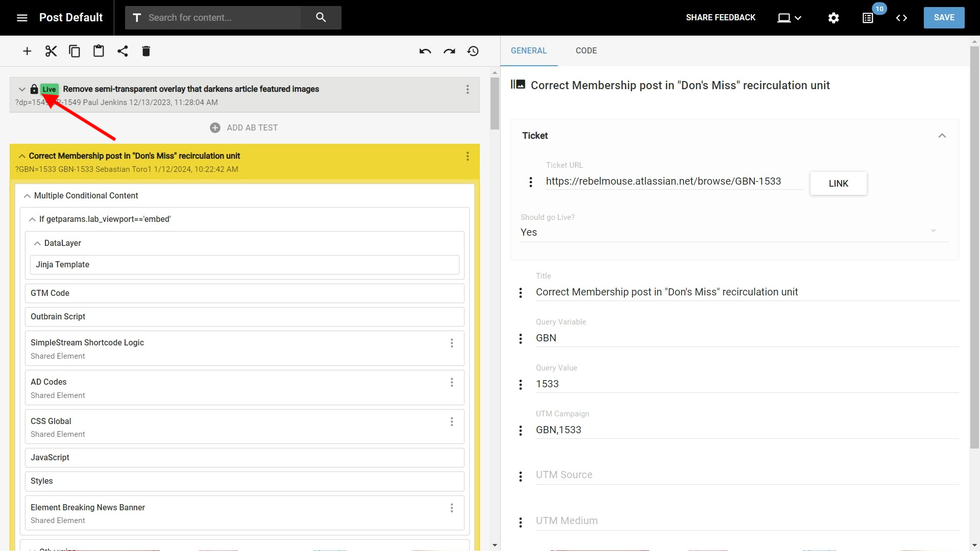Open the 'Should go Live?' dropdown

pos(735,232)
